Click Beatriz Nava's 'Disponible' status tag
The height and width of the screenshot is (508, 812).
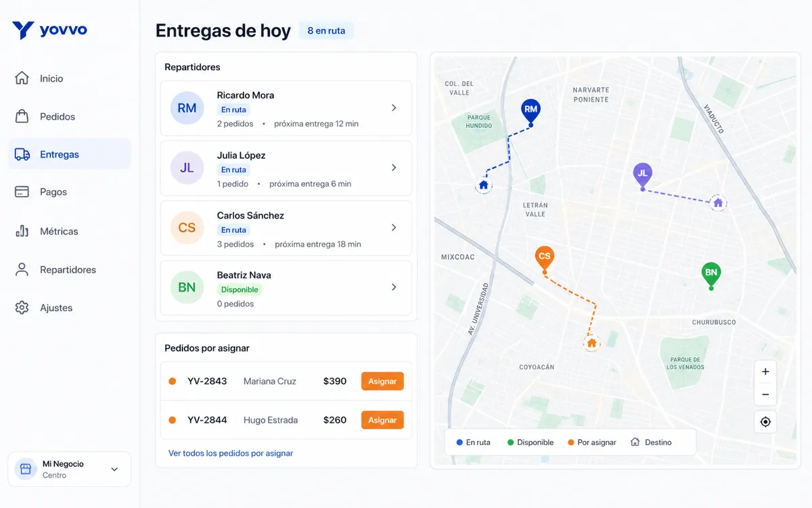pos(240,290)
